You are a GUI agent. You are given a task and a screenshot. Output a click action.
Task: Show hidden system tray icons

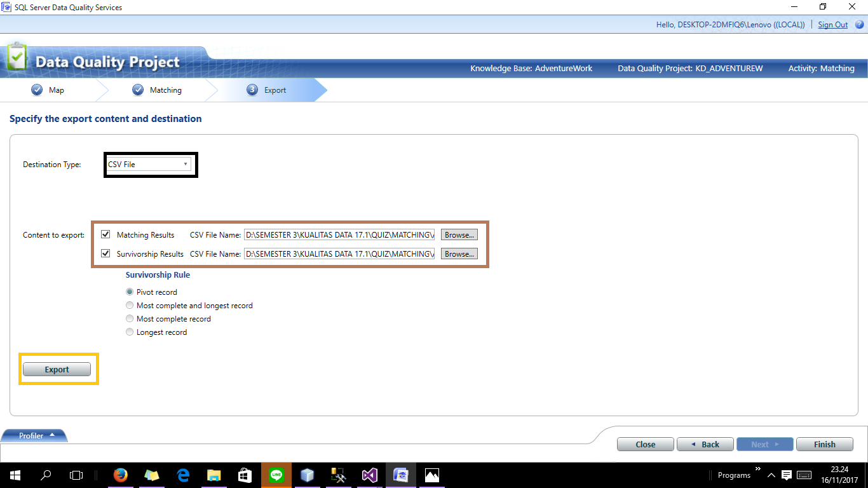tap(771, 475)
